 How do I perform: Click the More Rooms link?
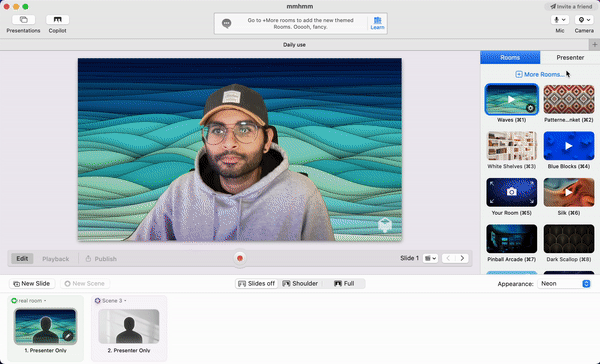540,74
